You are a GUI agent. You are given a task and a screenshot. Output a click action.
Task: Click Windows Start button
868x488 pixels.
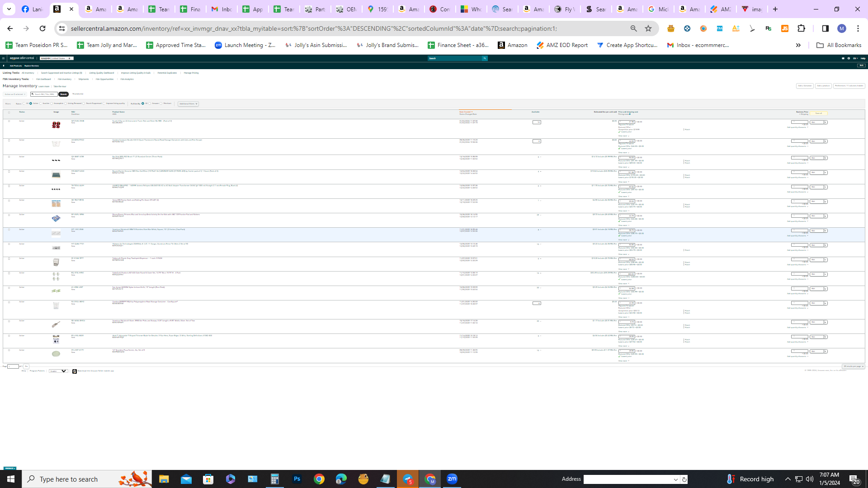point(11,479)
